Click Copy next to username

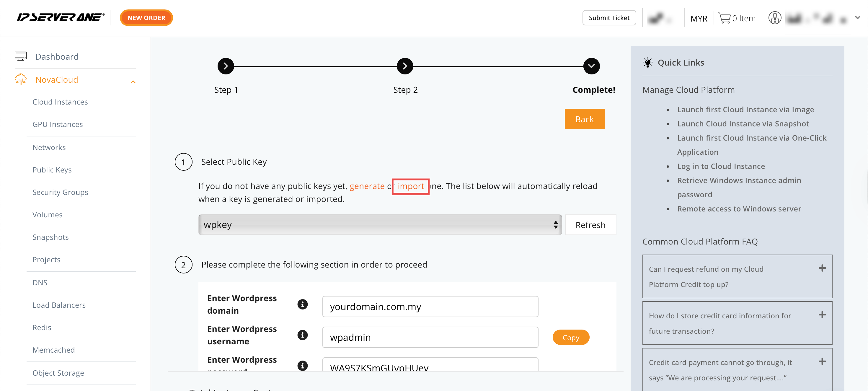571,338
